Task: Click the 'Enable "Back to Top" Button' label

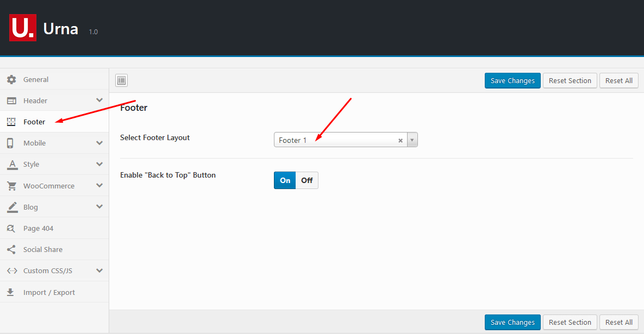Action: pyautogui.click(x=167, y=175)
